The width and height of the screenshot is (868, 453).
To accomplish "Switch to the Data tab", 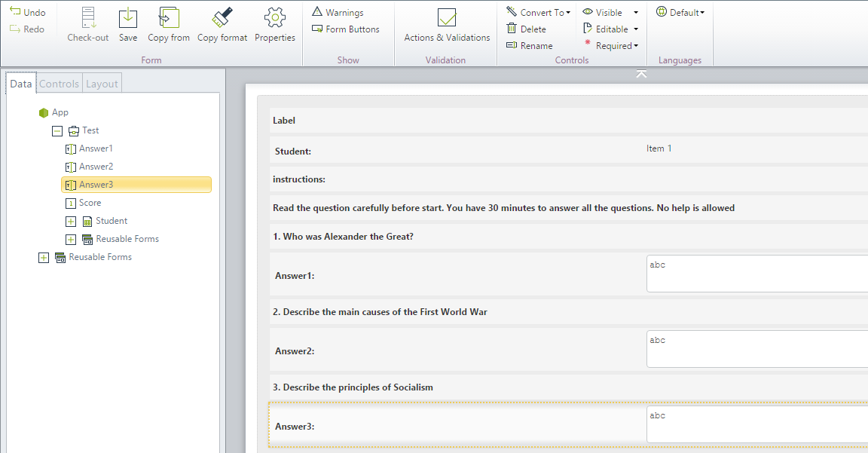I will 21,84.
